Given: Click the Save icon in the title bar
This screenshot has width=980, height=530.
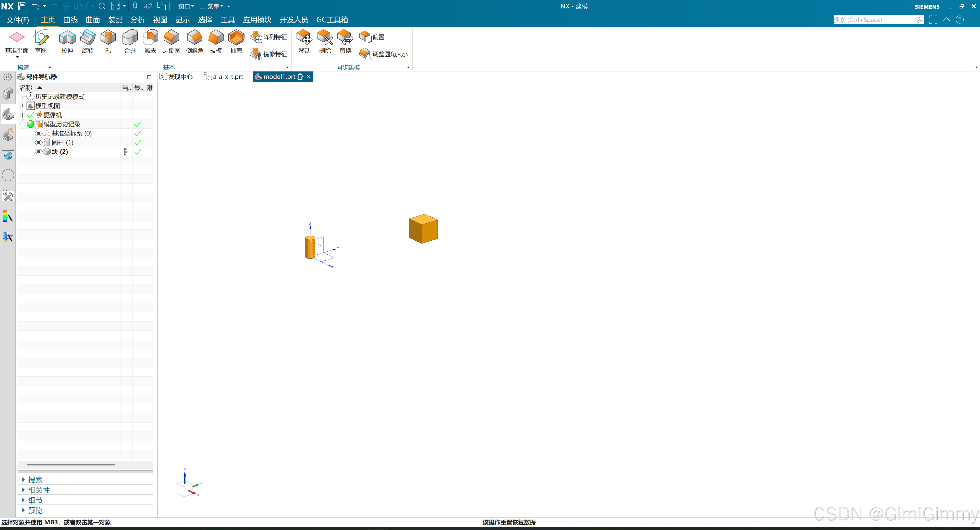Looking at the screenshot, I should click(x=22, y=6).
